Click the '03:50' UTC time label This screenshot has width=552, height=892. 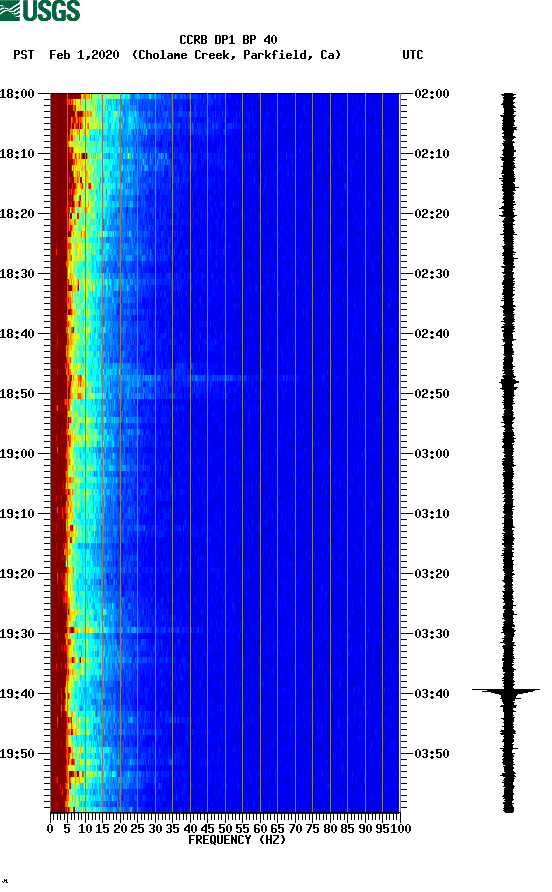point(432,754)
